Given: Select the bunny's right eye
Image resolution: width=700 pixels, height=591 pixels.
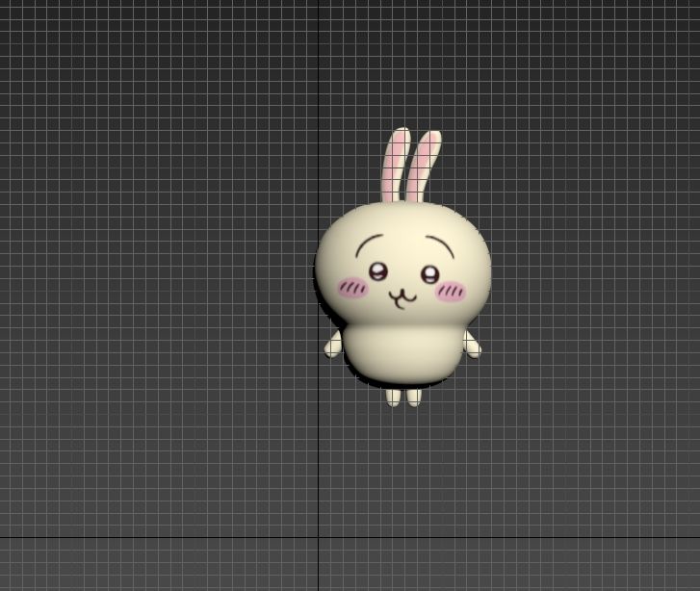Looking at the screenshot, I should tap(428, 274).
